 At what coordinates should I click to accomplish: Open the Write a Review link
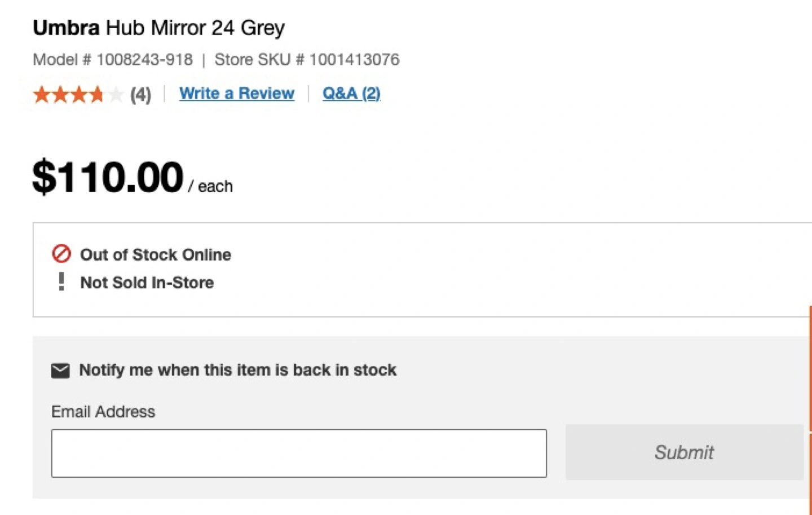pos(237,93)
